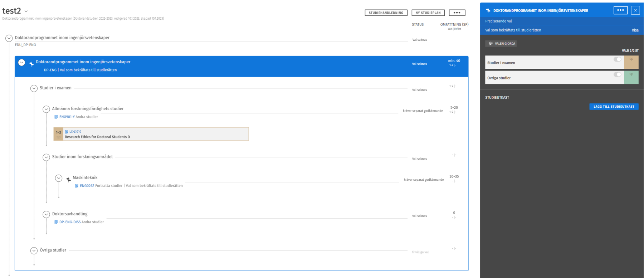This screenshot has width=644, height=278.
Task: Open the three-dot menu next to Ny studieplan
Action: click(457, 13)
